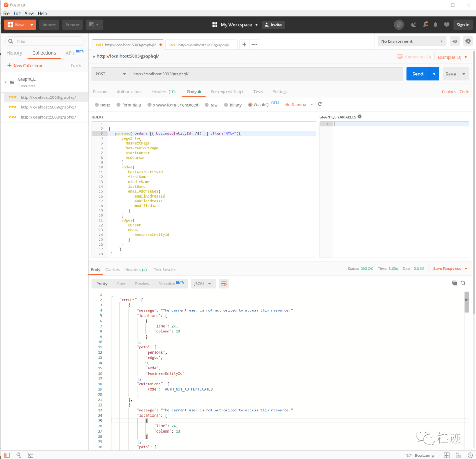Collapse the GraphQL collection folder
The image size is (476, 459).
pyautogui.click(x=6, y=82)
